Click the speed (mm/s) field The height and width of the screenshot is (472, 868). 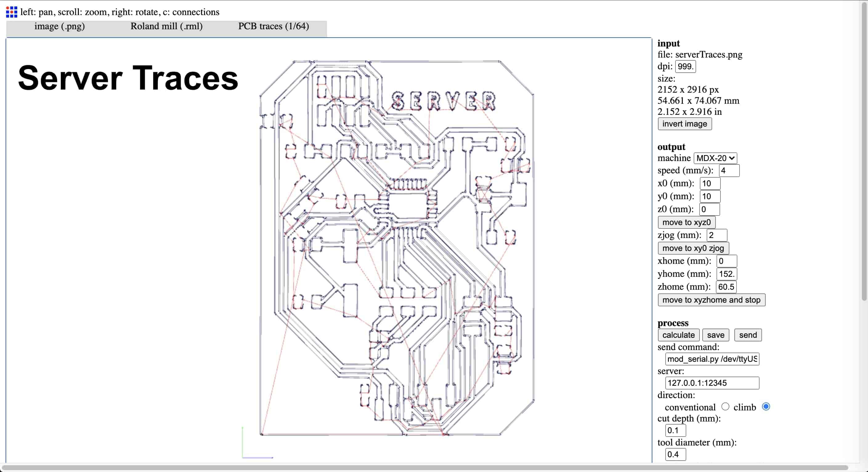[x=729, y=171]
